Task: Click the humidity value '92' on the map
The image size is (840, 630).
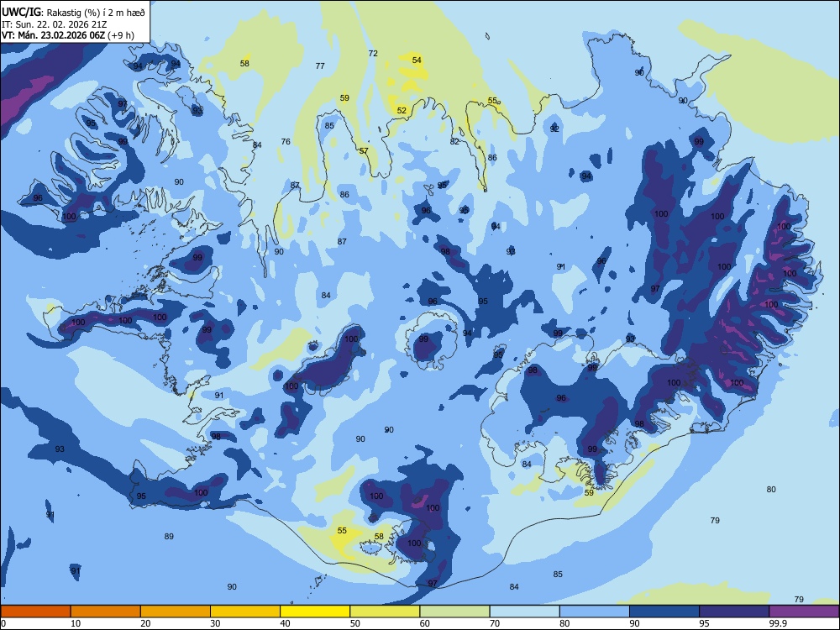Action: pos(554,129)
